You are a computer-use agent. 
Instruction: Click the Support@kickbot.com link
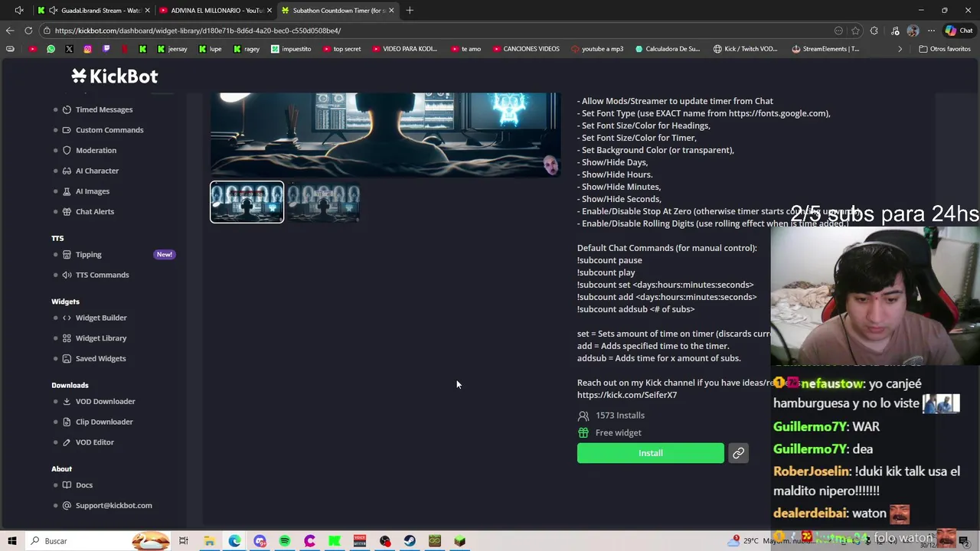[113, 506]
